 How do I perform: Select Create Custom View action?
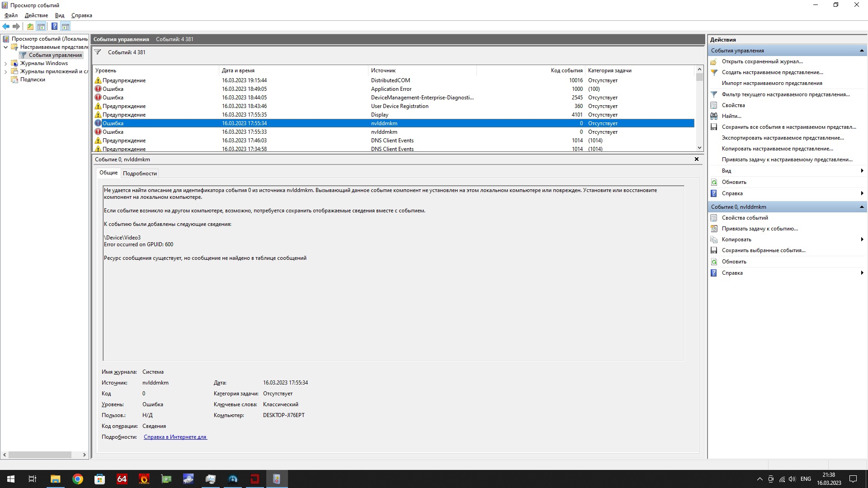click(772, 72)
